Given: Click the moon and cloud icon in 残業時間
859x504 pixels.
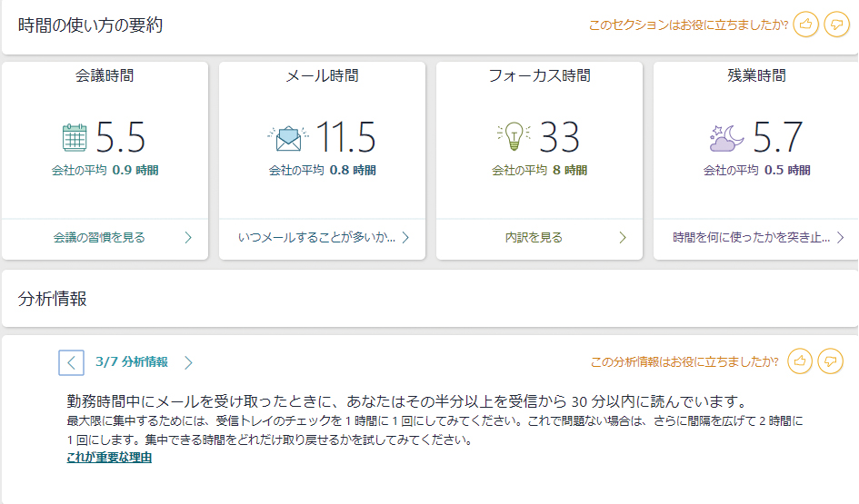Looking at the screenshot, I should pyautogui.click(x=726, y=138).
